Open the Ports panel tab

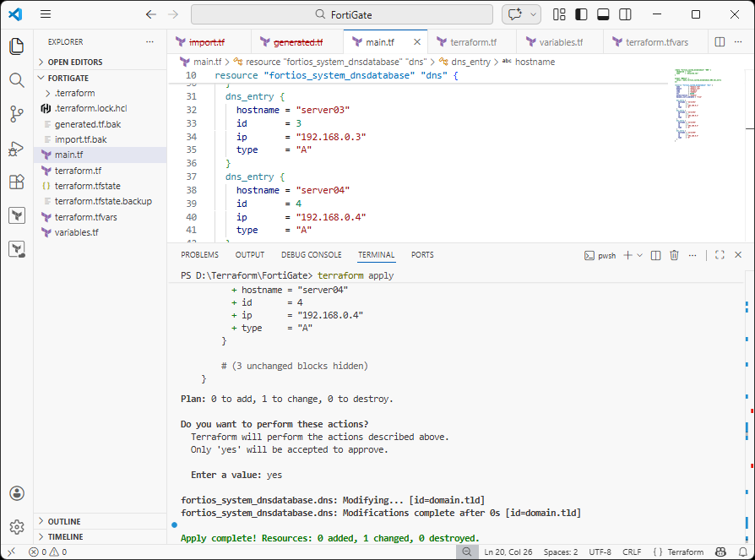click(422, 255)
